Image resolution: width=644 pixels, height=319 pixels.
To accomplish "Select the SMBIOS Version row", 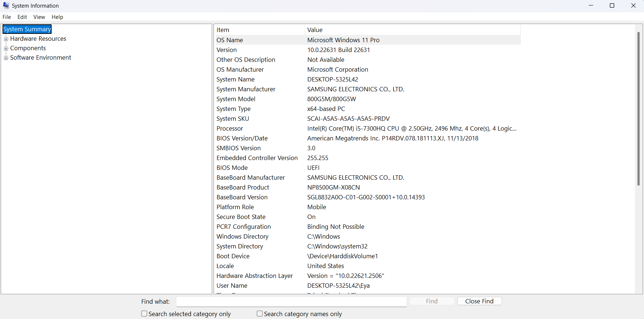I will (x=367, y=148).
